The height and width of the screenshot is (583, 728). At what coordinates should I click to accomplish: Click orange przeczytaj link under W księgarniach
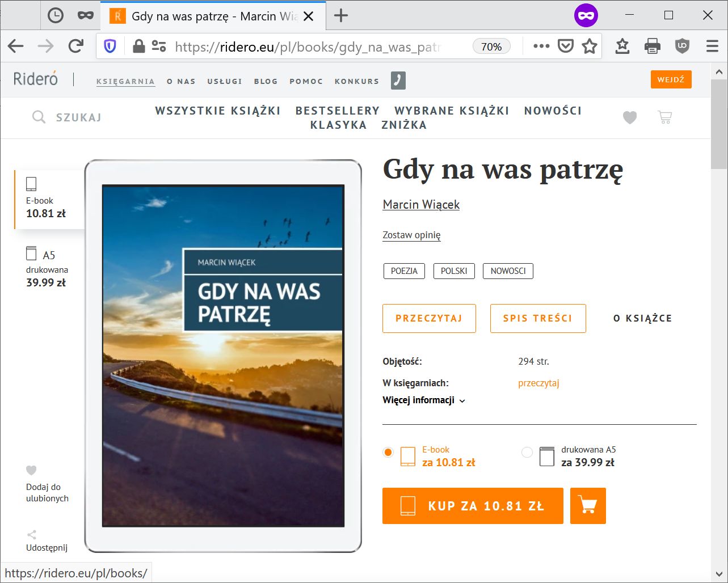tap(538, 383)
